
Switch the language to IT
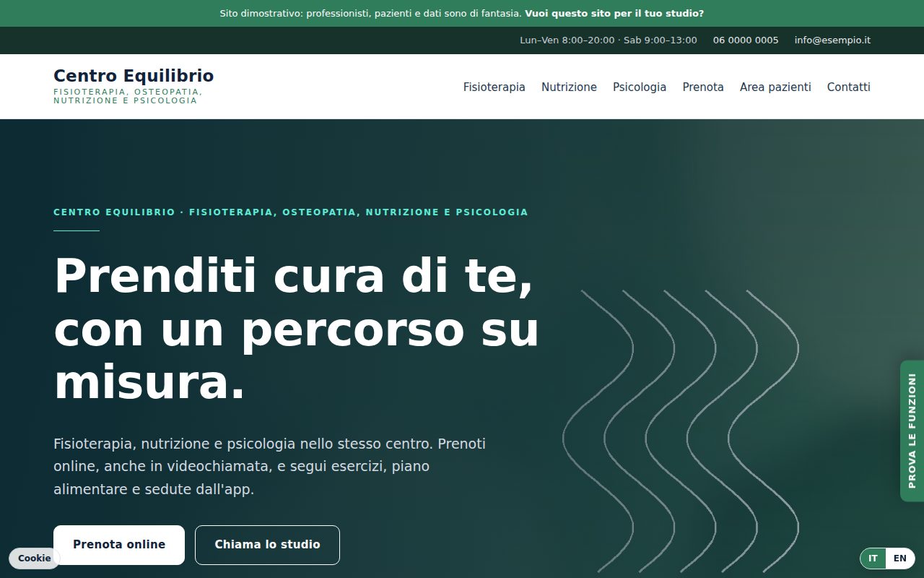click(873, 558)
